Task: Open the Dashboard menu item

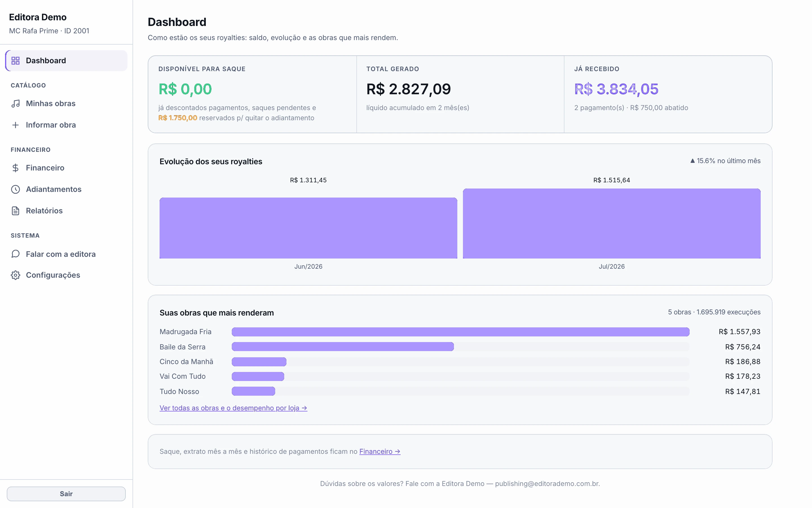Action: pos(67,60)
